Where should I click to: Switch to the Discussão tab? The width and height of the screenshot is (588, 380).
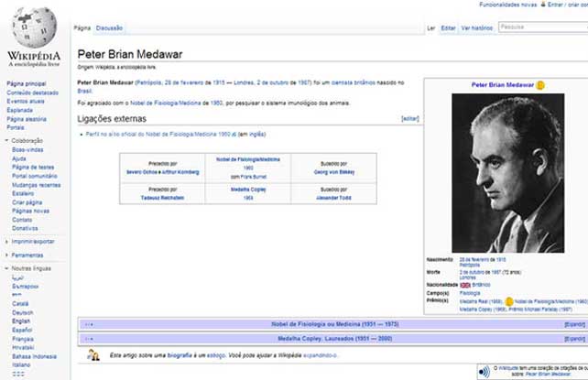(109, 28)
